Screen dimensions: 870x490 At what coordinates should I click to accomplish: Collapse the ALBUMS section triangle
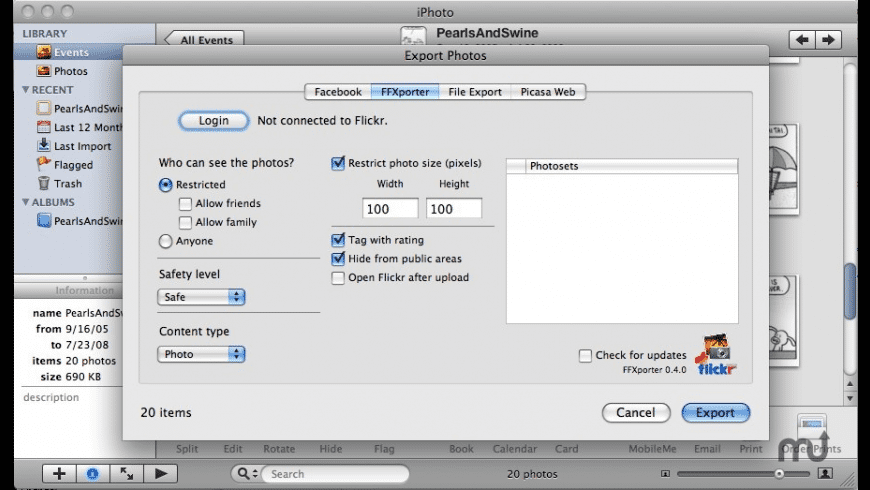tap(26, 202)
